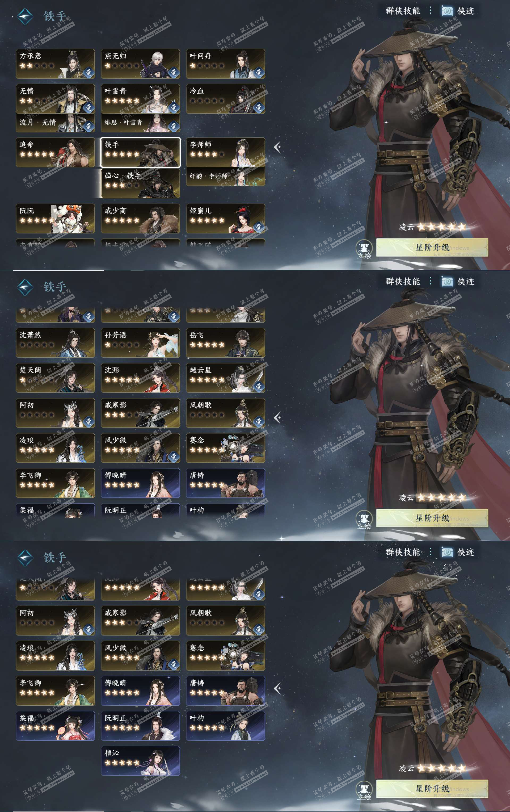Screen dimensions: 510x812
Task: Open the 沈萧然 character card
Action: (x=55, y=343)
